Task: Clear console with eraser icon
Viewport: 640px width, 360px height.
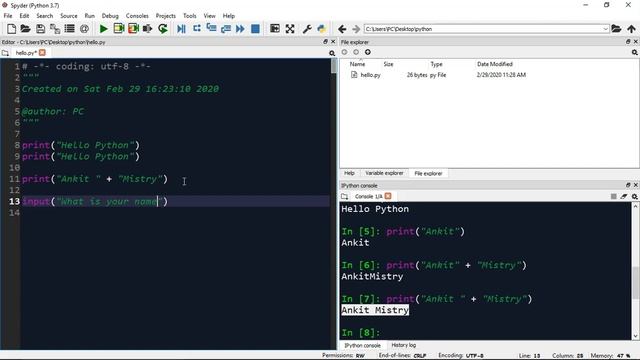Action: tap(624, 196)
